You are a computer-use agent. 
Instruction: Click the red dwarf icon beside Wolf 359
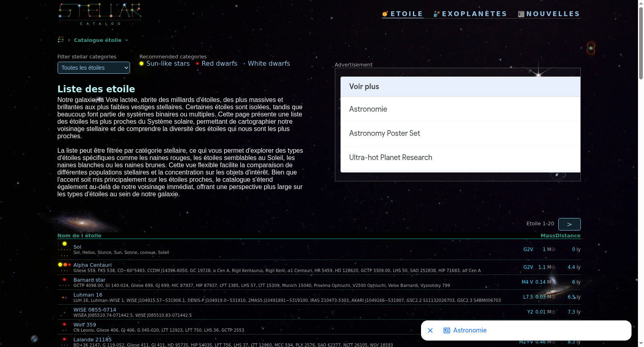point(64,324)
